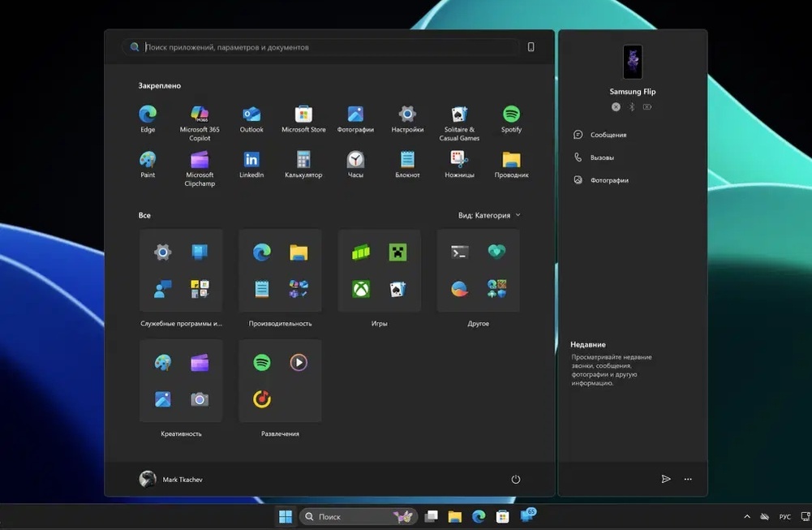Open Settings in Служебные программы category
Screen dimensions: 812x530
click(x=162, y=252)
